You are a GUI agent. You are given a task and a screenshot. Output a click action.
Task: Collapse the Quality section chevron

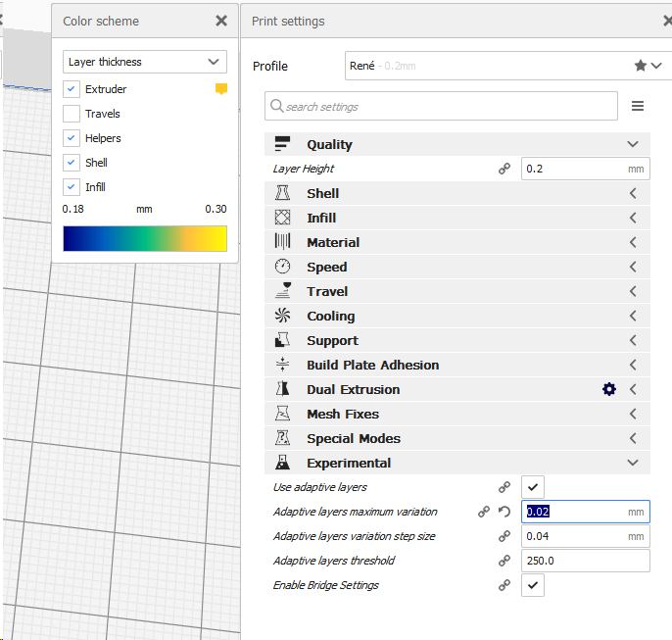pos(633,144)
